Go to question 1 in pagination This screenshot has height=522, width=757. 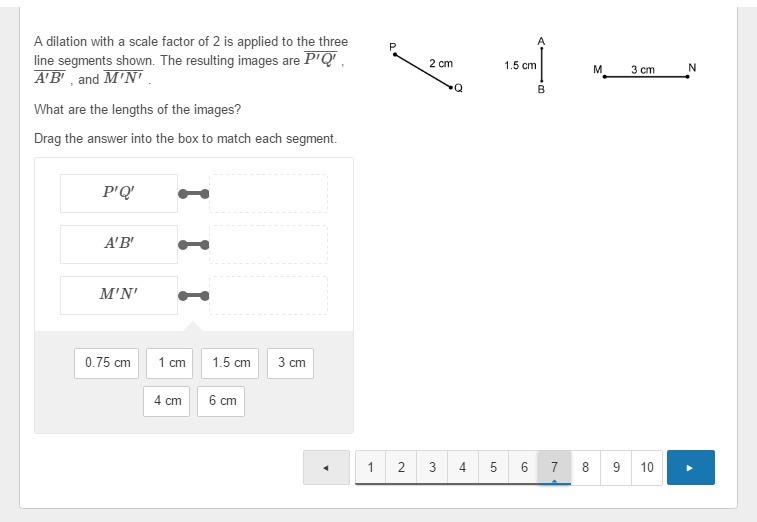[370, 467]
